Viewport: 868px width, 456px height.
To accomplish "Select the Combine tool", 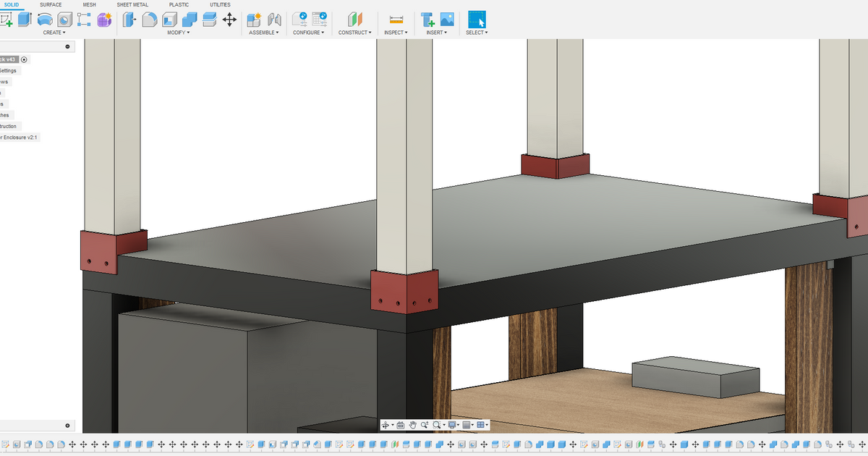I will point(190,20).
